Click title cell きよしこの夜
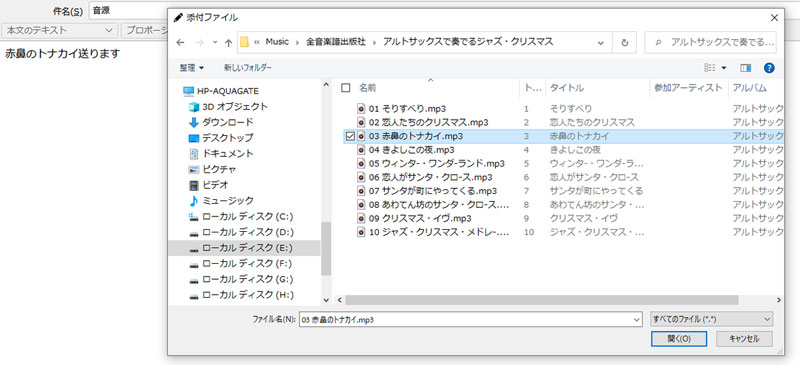This screenshot has width=800, height=365. click(x=575, y=150)
